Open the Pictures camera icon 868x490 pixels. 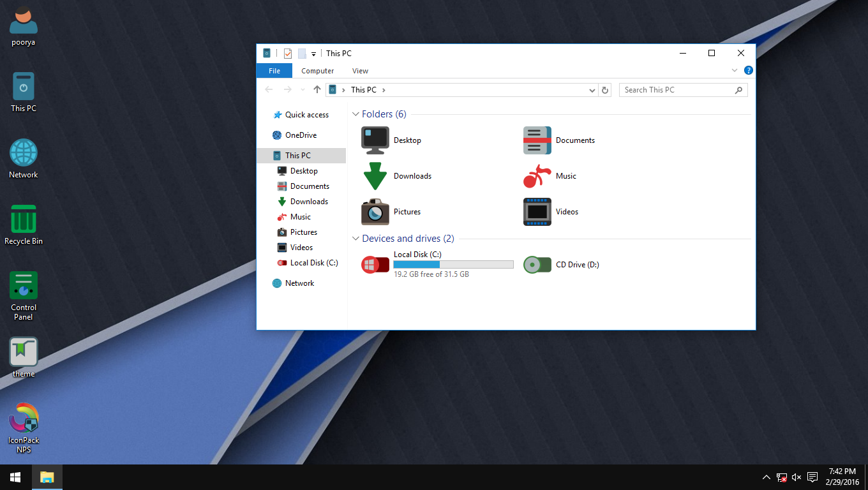click(375, 211)
